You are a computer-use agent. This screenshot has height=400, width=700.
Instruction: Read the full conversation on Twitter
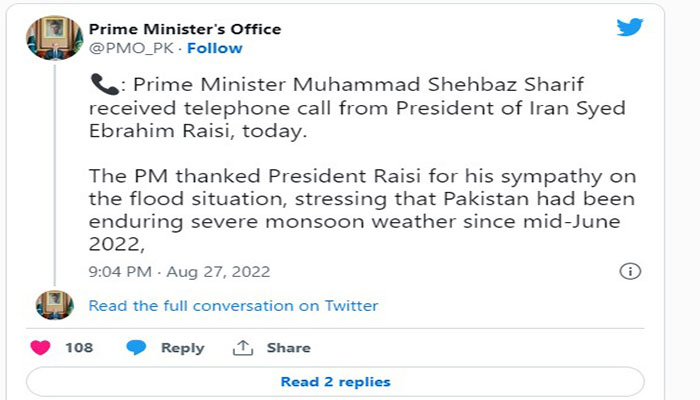click(x=233, y=305)
